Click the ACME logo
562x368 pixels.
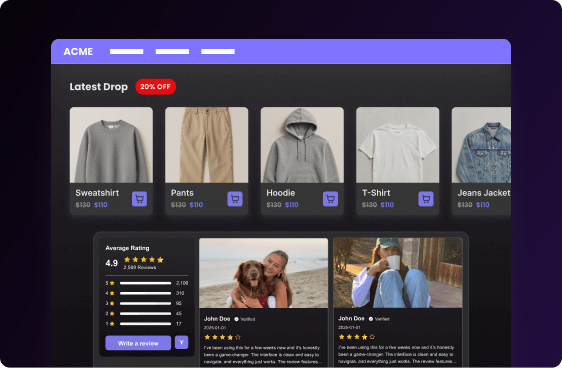click(78, 52)
